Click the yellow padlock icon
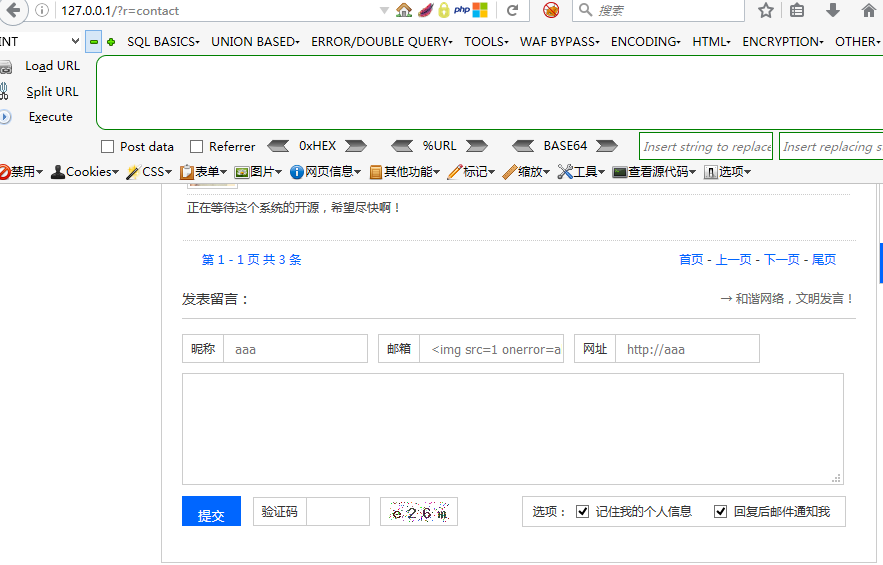This screenshot has width=883, height=565. coord(444,10)
